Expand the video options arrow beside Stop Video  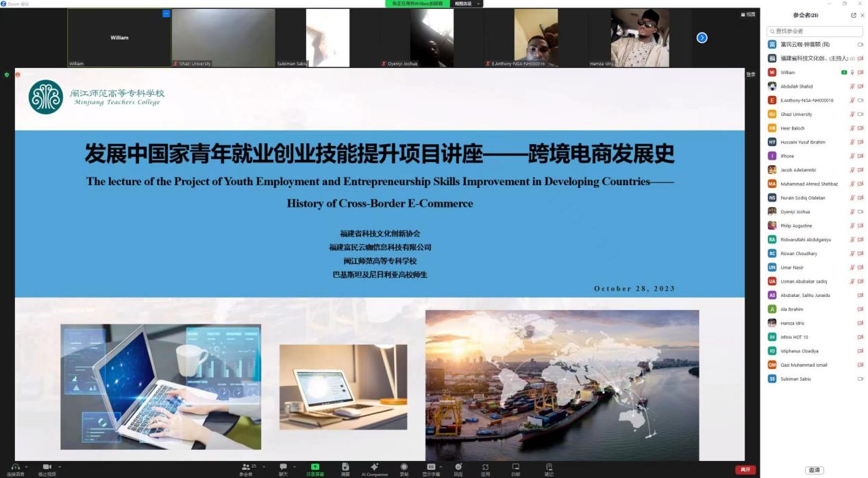tap(60, 466)
